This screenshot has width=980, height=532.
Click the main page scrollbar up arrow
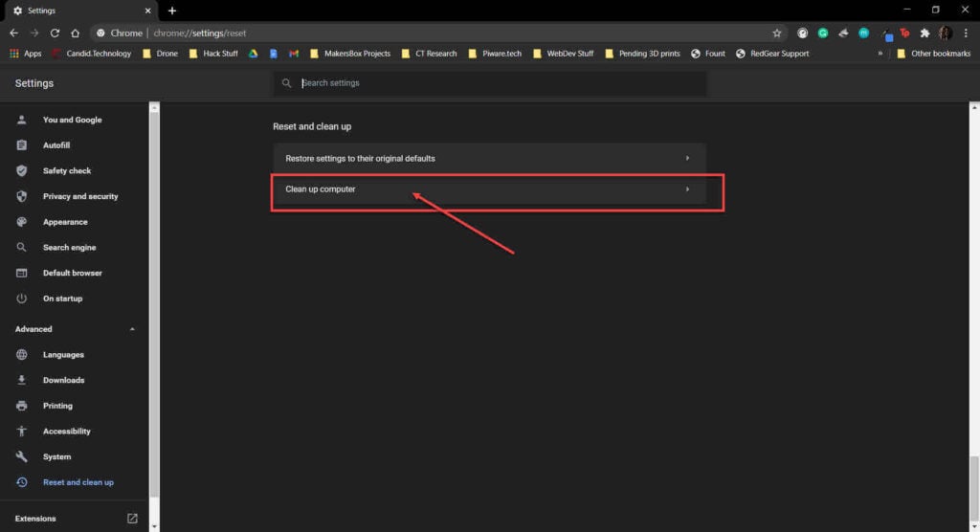tap(974, 107)
